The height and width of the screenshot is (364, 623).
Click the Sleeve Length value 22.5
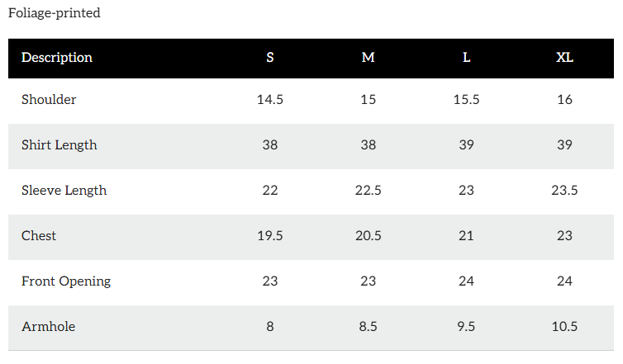(x=369, y=191)
